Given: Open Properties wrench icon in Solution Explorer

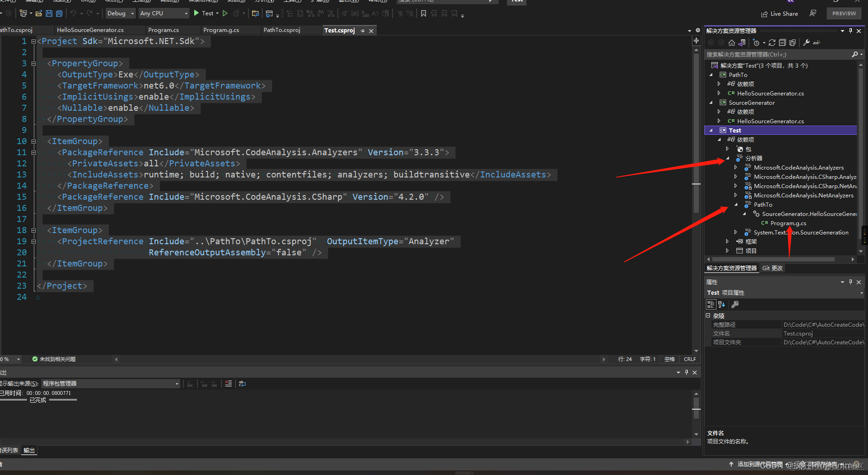Looking at the screenshot, I should point(806,43).
